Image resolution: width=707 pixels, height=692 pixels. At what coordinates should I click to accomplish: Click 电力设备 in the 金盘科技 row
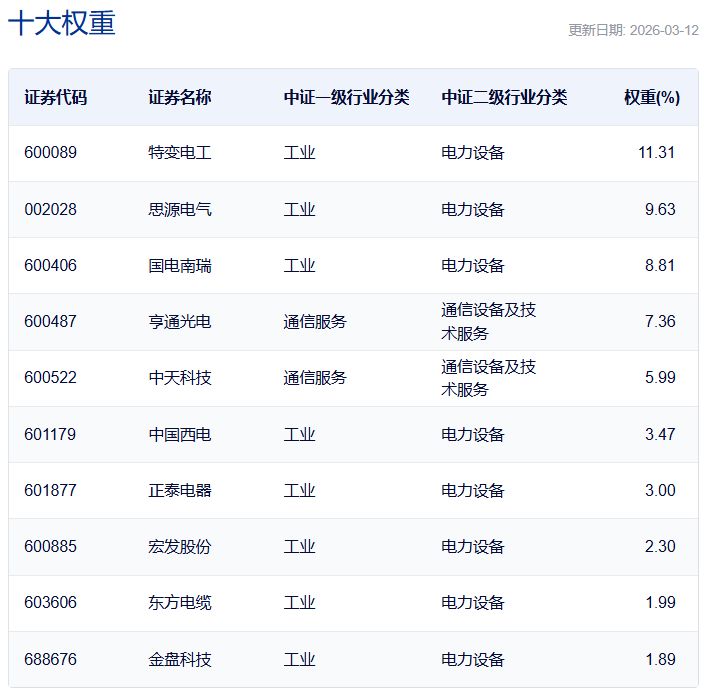(x=473, y=659)
